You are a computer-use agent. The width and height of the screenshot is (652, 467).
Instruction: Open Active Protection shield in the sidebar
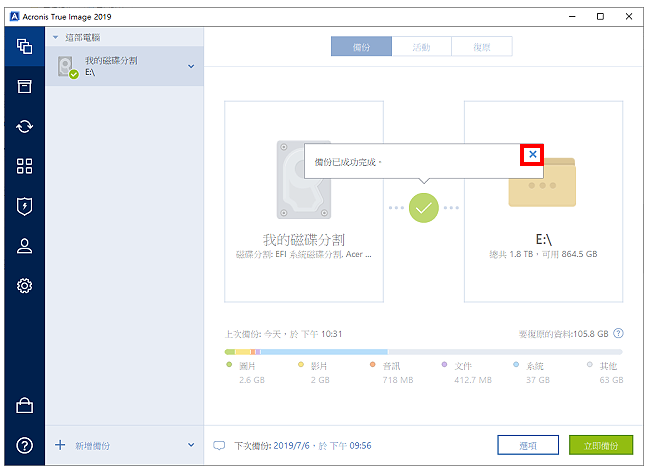[25, 206]
